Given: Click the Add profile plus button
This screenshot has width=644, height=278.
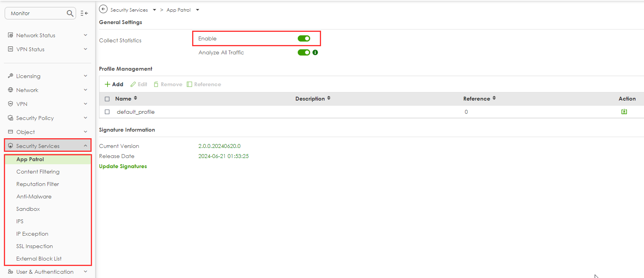Looking at the screenshot, I should pyautogui.click(x=114, y=84).
